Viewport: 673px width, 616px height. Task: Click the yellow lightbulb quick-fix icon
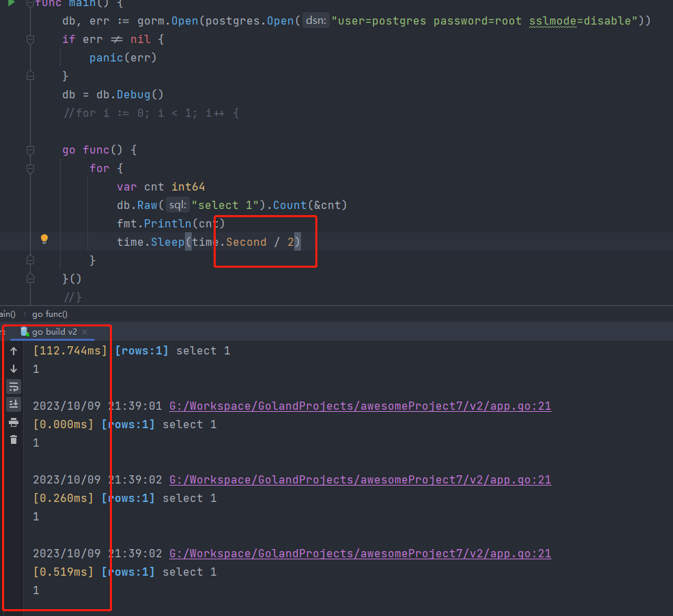click(44, 239)
